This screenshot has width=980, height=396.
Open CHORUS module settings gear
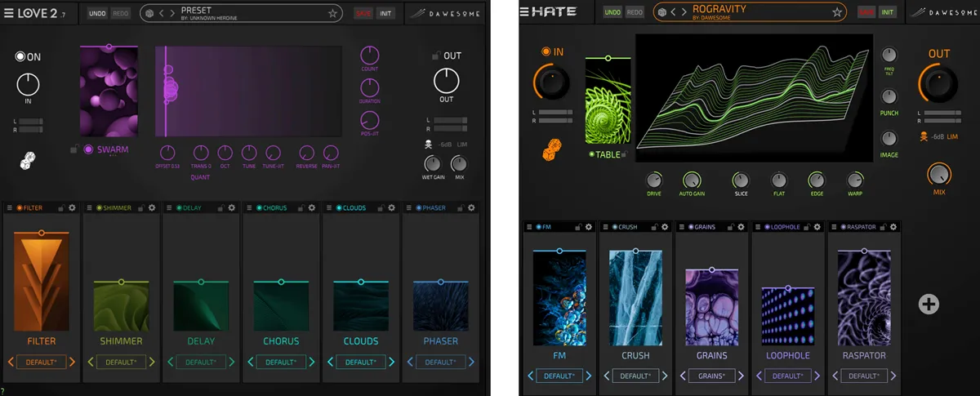[312, 208]
